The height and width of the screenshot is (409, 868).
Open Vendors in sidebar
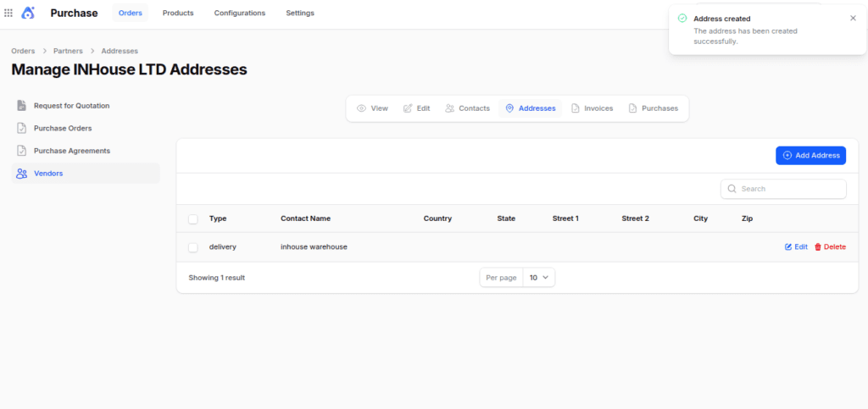click(86, 174)
